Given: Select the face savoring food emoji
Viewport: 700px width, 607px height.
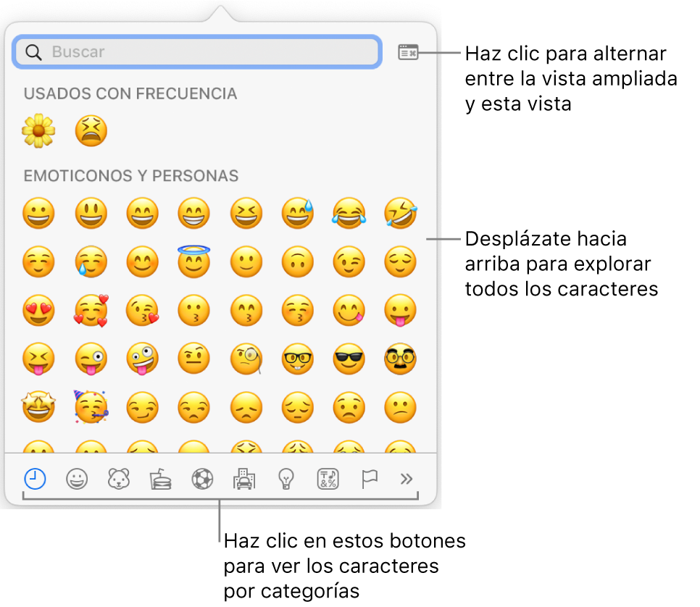Looking at the screenshot, I should pyautogui.click(x=349, y=310).
